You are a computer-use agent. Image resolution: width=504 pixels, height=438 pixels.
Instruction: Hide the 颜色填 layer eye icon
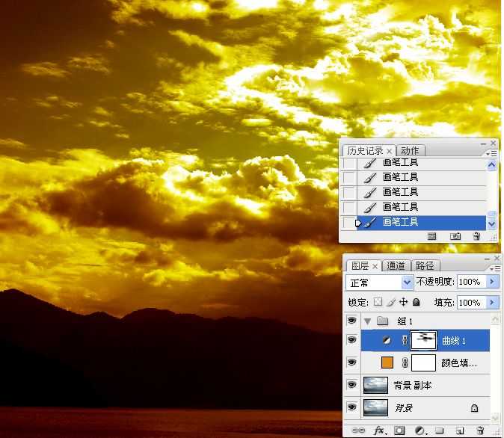tap(351, 363)
